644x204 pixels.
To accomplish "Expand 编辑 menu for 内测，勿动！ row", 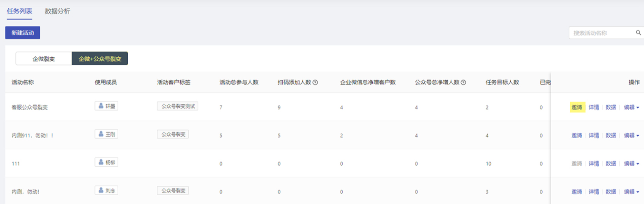I will coord(631,192).
